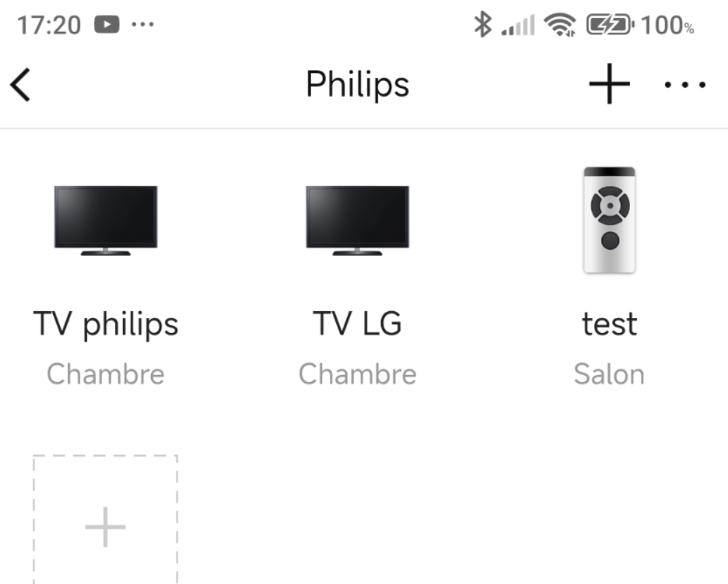Screen dimensions: 728x584
Task: Open the TV philips television icon
Action: pos(106,221)
